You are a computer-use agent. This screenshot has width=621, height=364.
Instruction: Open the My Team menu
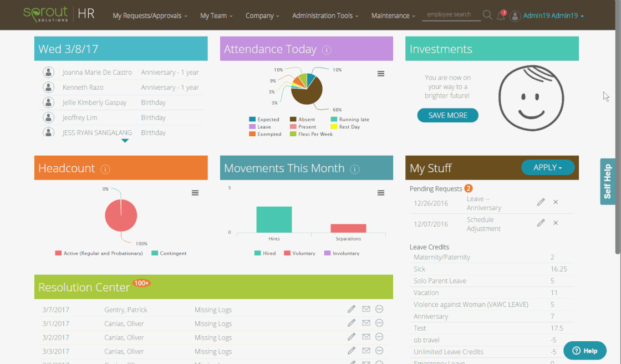(x=216, y=15)
